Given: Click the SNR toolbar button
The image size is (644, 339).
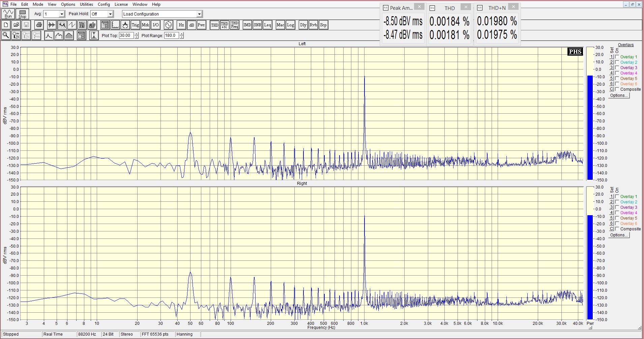Looking at the screenshot, I should click(x=257, y=25).
